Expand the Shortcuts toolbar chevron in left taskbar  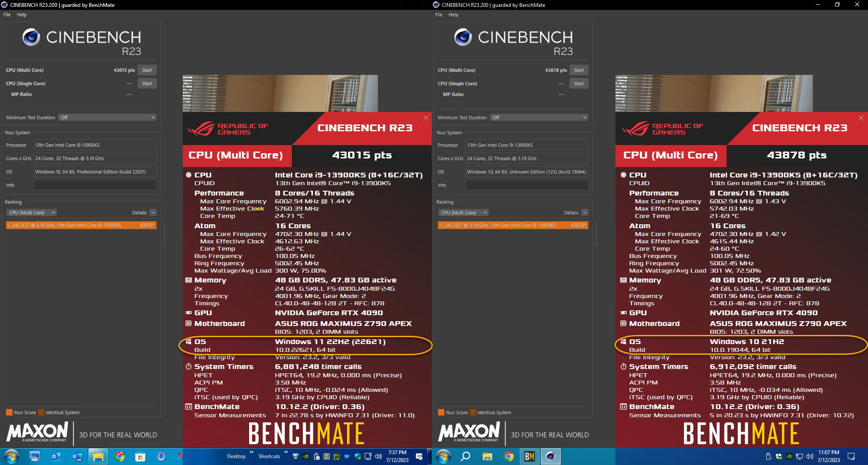pyautogui.click(x=286, y=452)
